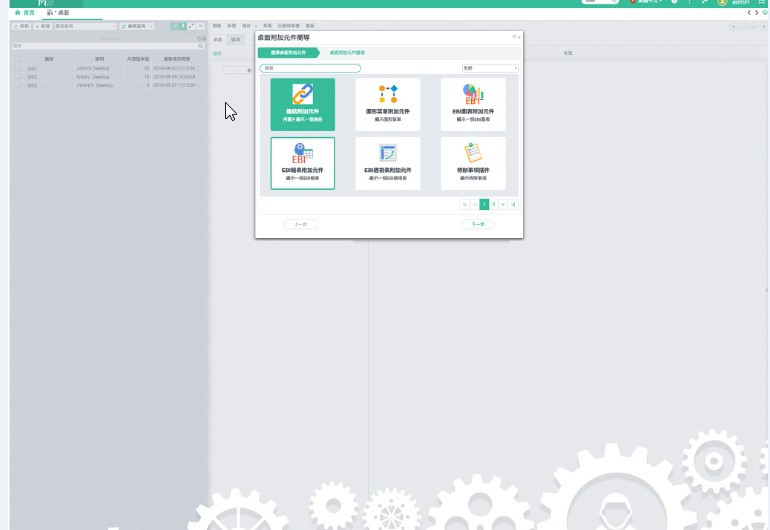Tick checkbox for row 001
770x530 pixels.
click(18, 68)
